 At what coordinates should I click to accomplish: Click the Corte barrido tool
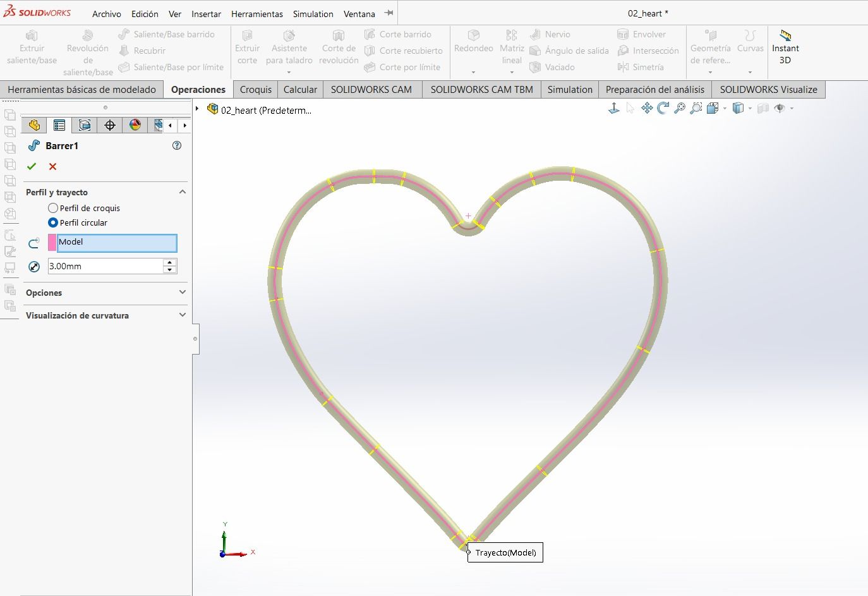398,34
